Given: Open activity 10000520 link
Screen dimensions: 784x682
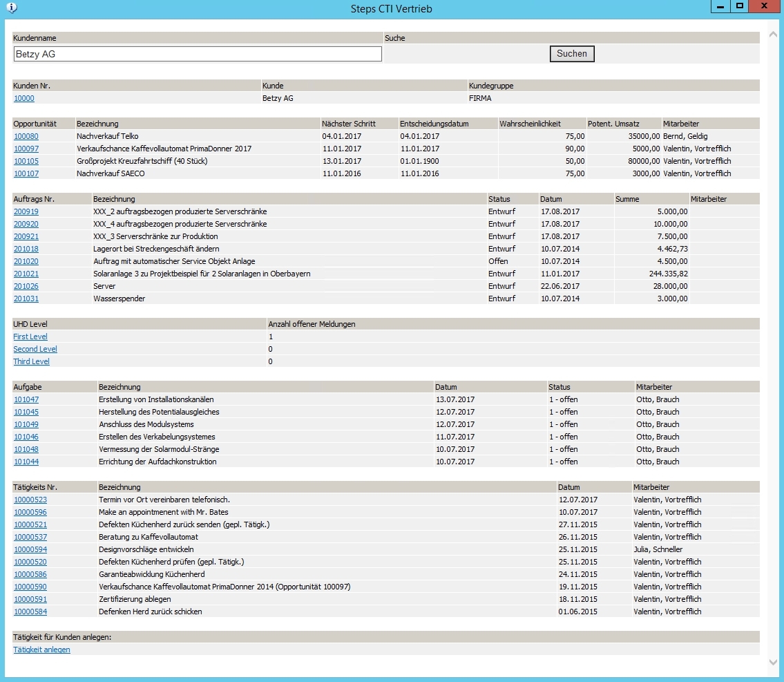Looking at the screenshot, I should click(30, 562).
